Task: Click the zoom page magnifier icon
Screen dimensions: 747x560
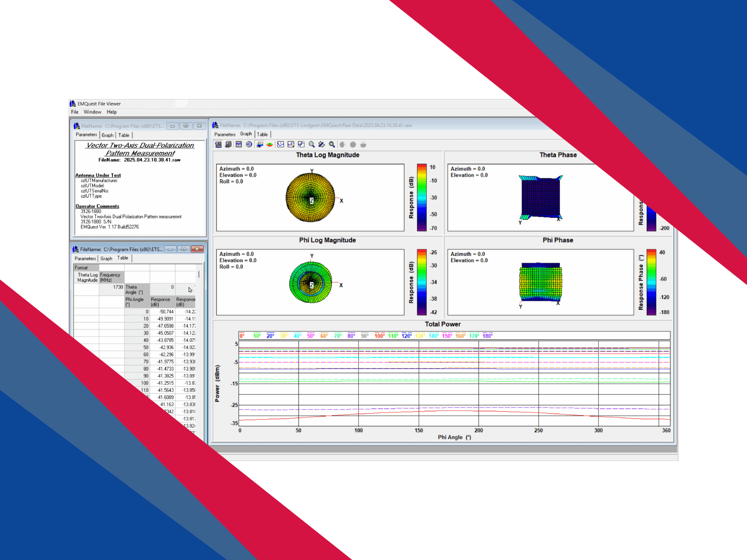Action: pyautogui.click(x=332, y=145)
